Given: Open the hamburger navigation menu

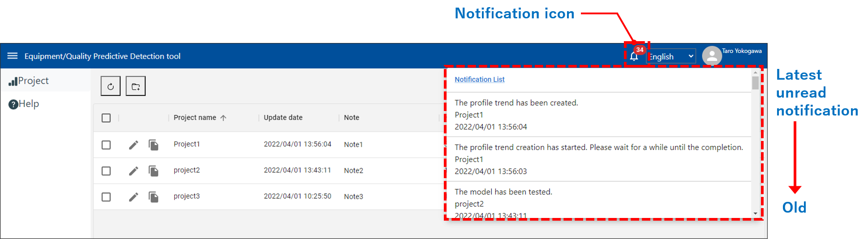Looking at the screenshot, I should tap(13, 56).
